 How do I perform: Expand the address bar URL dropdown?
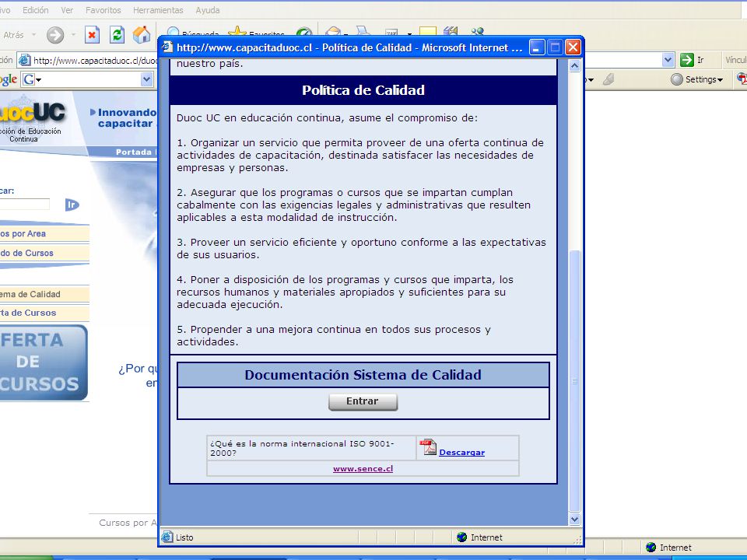point(668,60)
